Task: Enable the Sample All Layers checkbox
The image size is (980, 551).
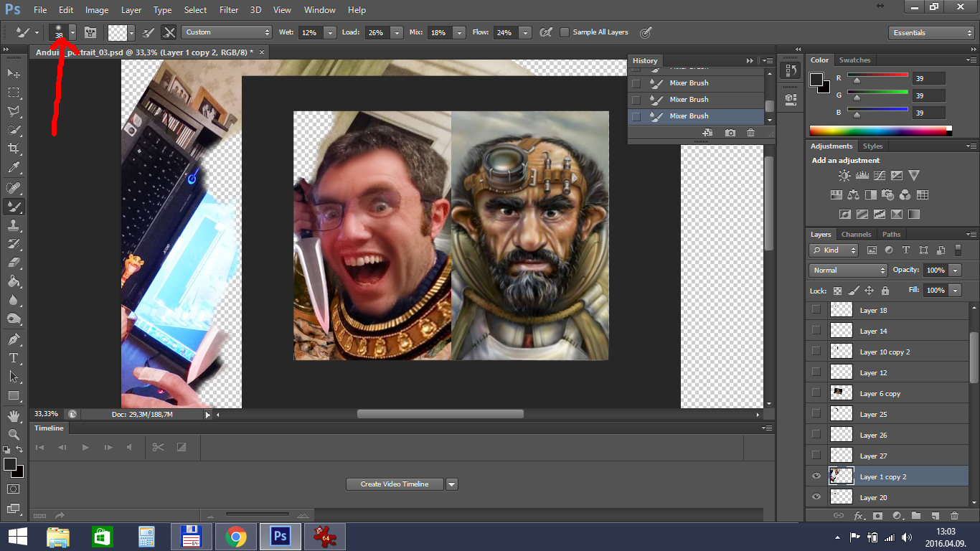Action: [565, 32]
